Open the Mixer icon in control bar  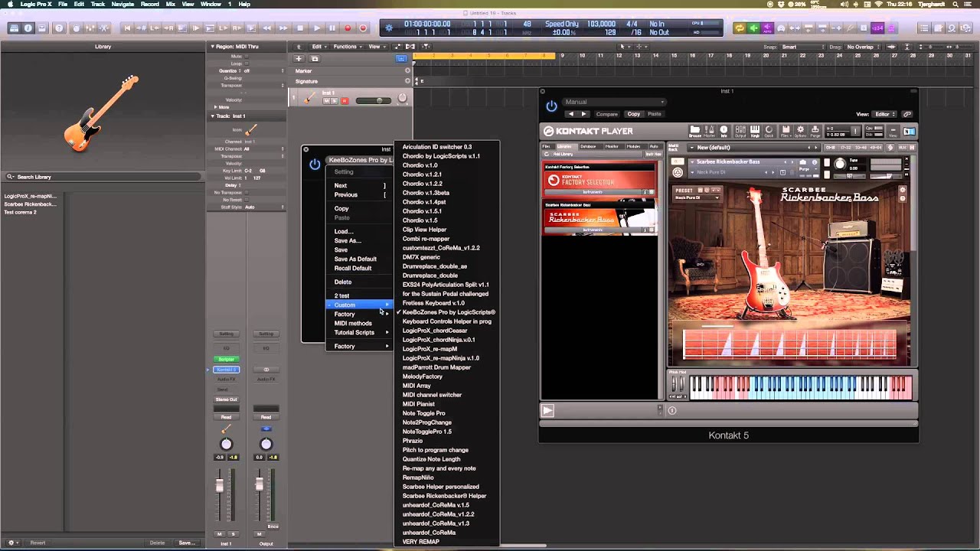click(x=90, y=28)
